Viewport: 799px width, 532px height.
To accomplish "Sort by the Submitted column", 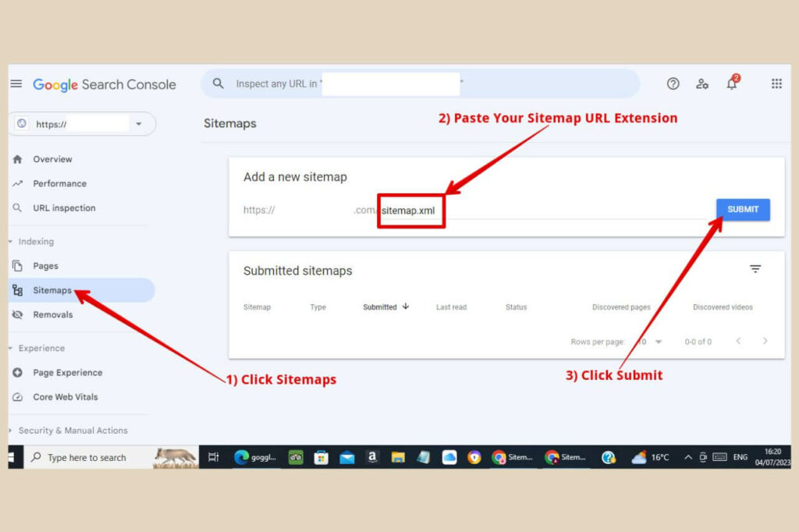I will pyautogui.click(x=385, y=307).
